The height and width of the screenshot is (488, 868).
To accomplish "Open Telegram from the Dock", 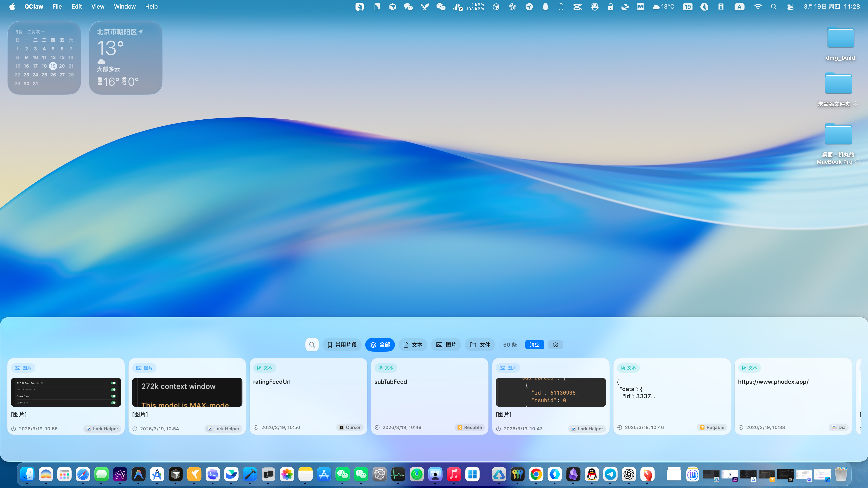I will click(x=610, y=474).
